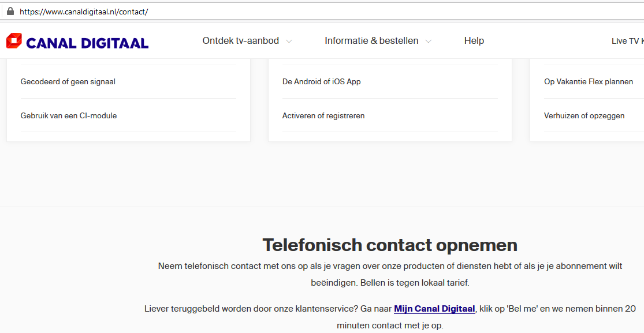Image resolution: width=644 pixels, height=333 pixels.
Task: Open 'De Android of iOS App' topic
Action: pyautogui.click(x=321, y=82)
